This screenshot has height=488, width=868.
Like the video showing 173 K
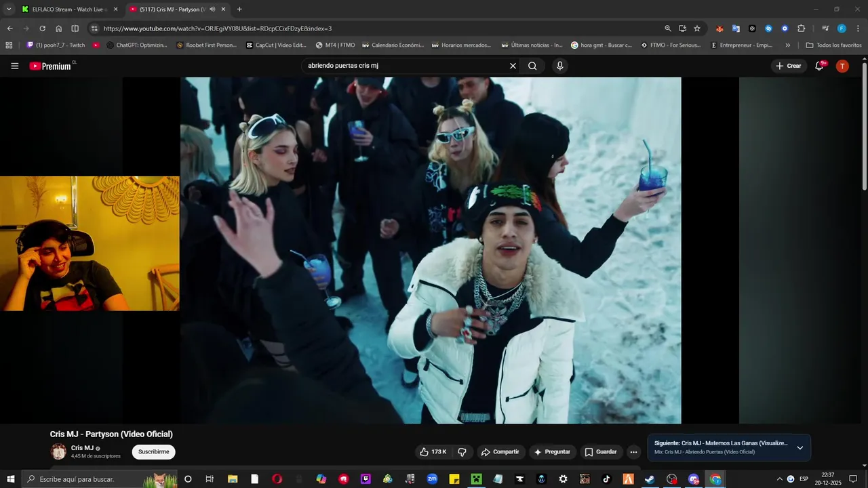click(433, 451)
